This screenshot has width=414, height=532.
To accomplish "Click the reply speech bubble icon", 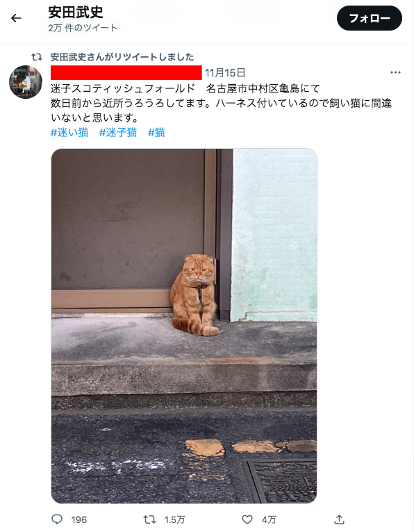I will 57,519.
